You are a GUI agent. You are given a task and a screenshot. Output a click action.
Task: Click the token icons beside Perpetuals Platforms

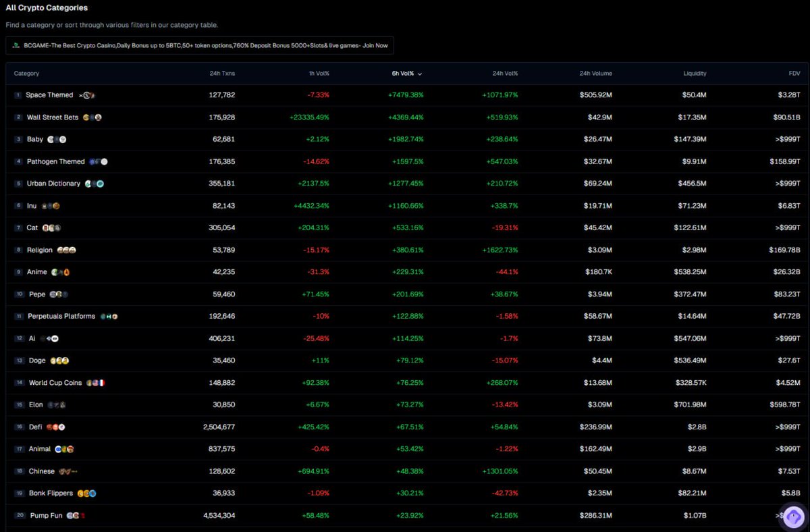[109, 317]
